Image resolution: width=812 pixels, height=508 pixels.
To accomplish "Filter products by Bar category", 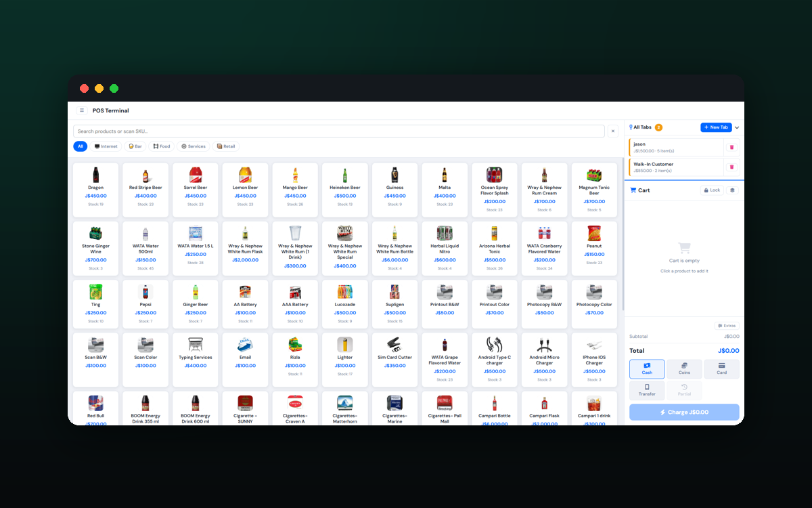I will coord(135,146).
